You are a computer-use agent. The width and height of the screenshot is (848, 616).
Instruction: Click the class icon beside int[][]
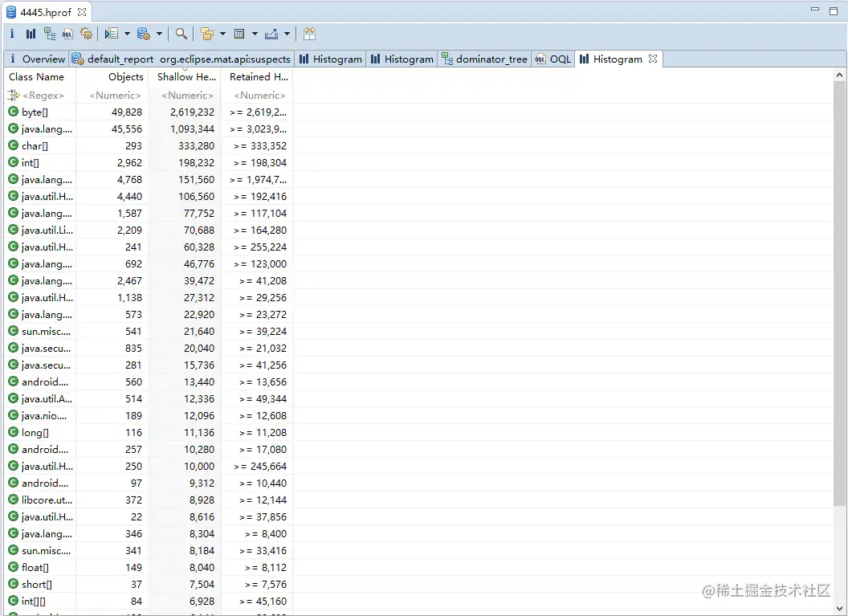(x=14, y=600)
